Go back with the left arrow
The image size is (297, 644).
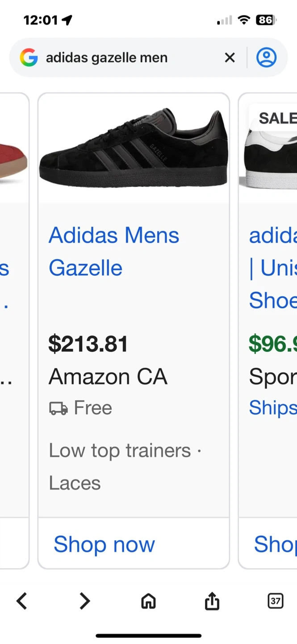click(22, 601)
